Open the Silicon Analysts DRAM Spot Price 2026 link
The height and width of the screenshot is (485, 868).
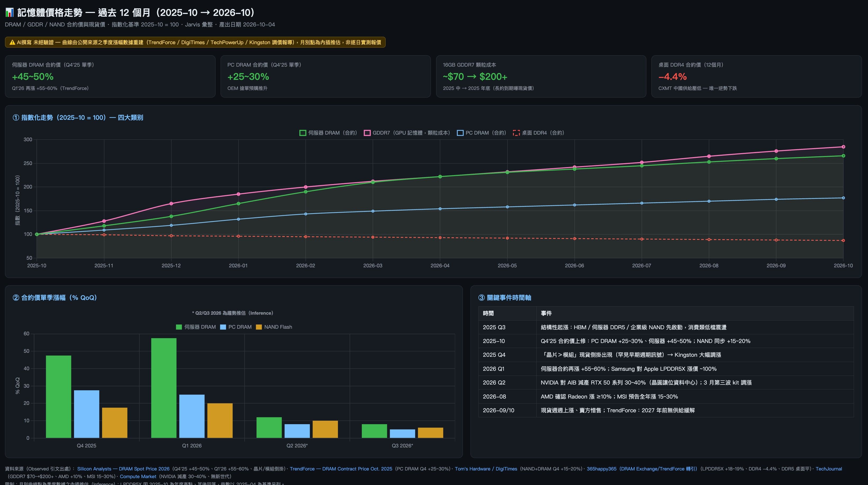click(x=123, y=469)
